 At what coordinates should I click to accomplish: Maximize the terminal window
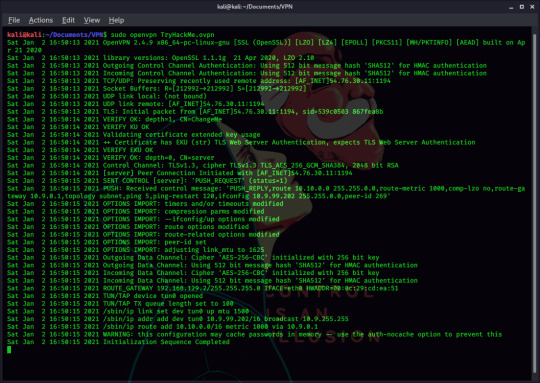click(x=522, y=7)
